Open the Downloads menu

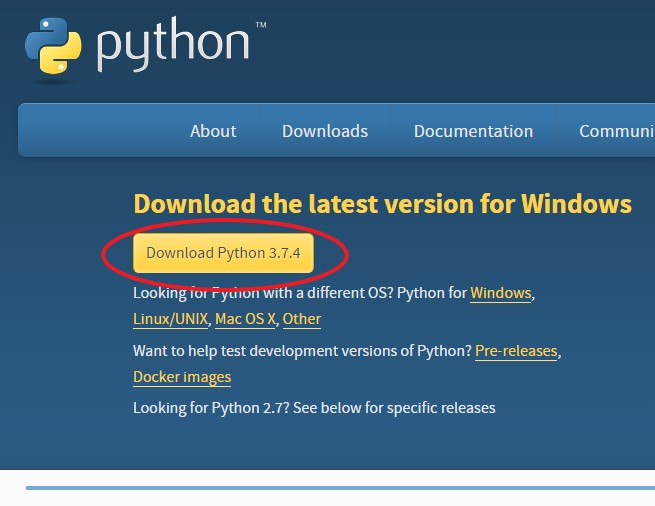325,131
